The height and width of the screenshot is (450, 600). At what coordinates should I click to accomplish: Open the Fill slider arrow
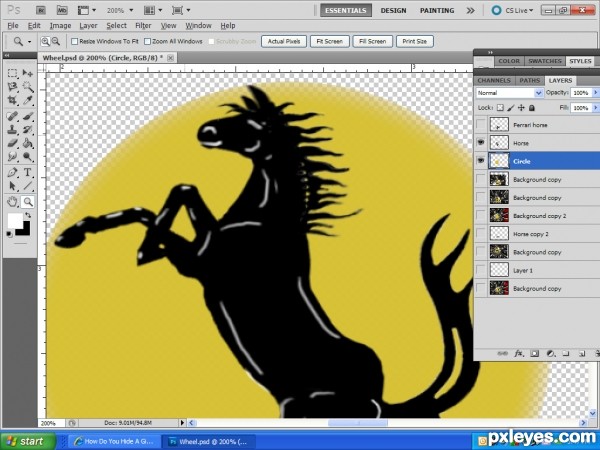coord(595,108)
